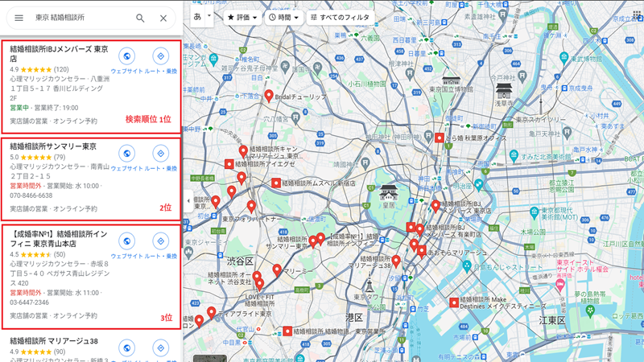This screenshot has height=362, width=644.
Task: Click the 結婚相談所キャンマリアージュ東京 map pin
Action: pos(243,151)
